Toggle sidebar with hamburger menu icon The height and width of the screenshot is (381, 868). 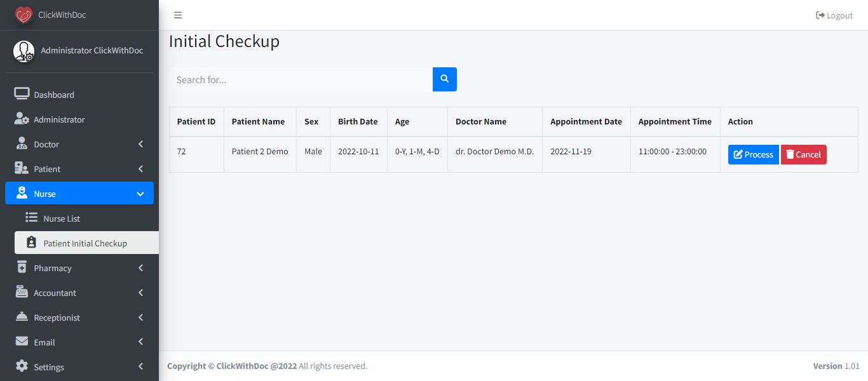coord(178,15)
